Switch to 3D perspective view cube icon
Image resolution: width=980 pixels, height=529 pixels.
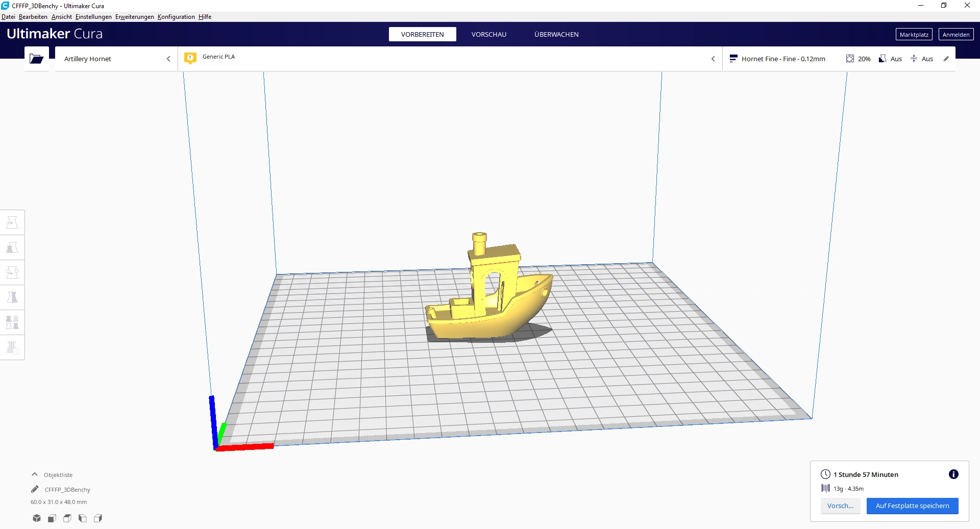[x=37, y=518]
